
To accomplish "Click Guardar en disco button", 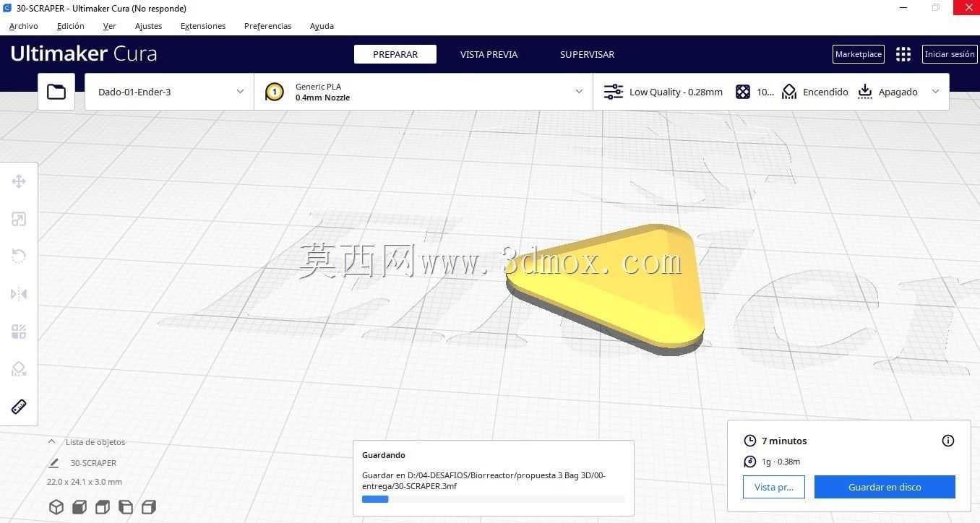I will click(885, 487).
